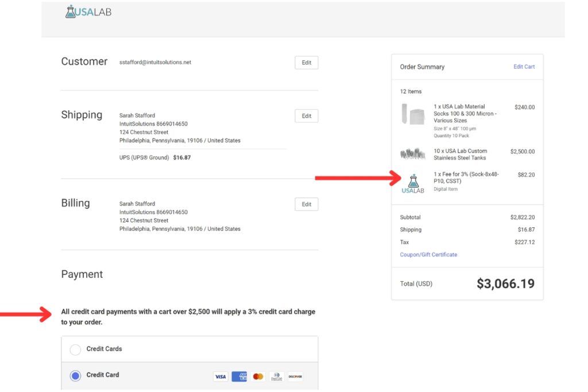The height and width of the screenshot is (392, 588).
Task: Click Edit next to the Billing section
Action: pyautogui.click(x=306, y=204)
